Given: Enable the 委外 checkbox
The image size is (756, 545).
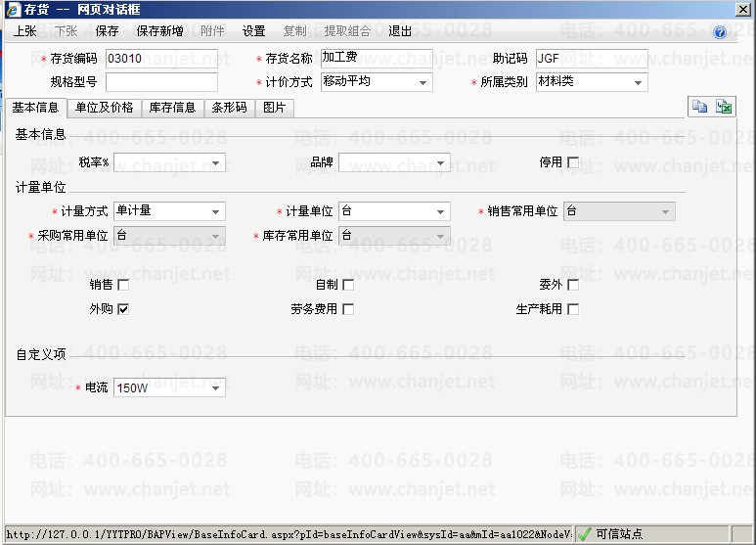Looking at the screenshot, I should point(573,285).
